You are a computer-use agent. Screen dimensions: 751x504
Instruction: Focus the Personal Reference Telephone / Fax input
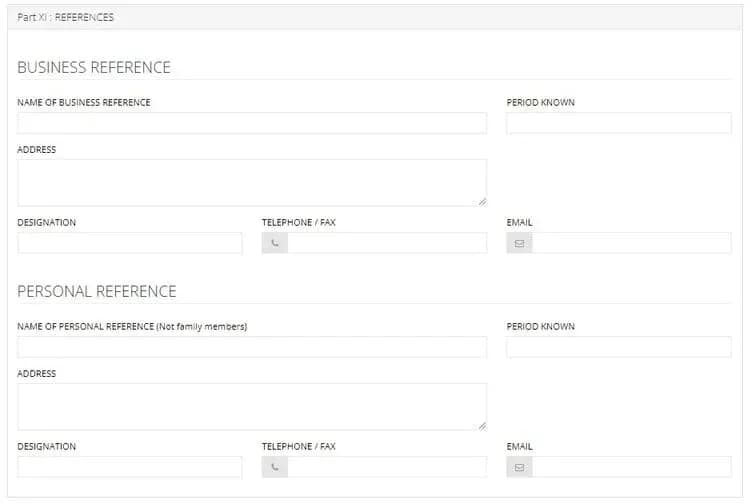click(x=386, y=467)
